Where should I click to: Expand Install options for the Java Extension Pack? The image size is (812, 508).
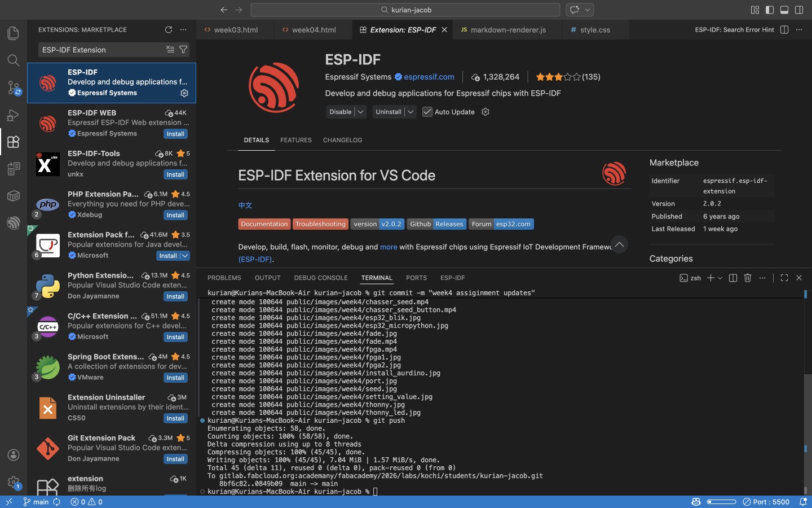(184, 256)
